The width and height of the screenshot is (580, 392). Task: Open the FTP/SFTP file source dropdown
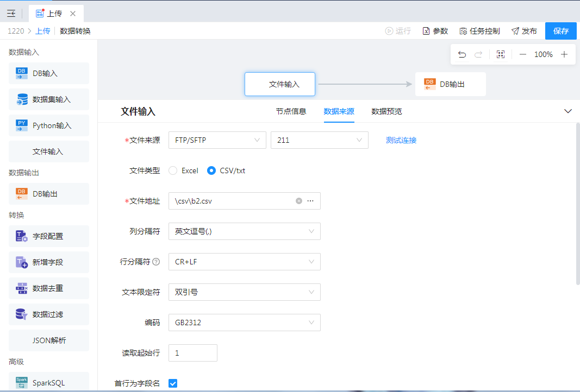click(217, 140)
